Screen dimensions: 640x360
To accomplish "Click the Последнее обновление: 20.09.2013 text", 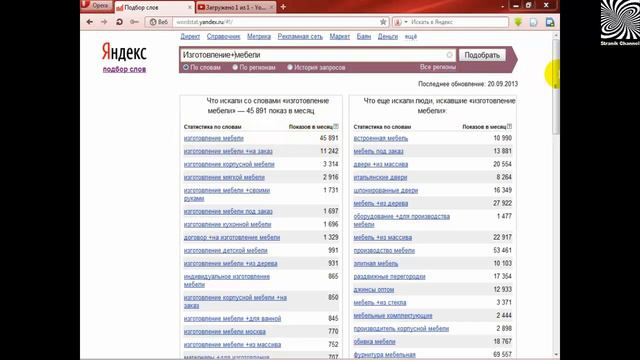I will (x=468, y=84).
